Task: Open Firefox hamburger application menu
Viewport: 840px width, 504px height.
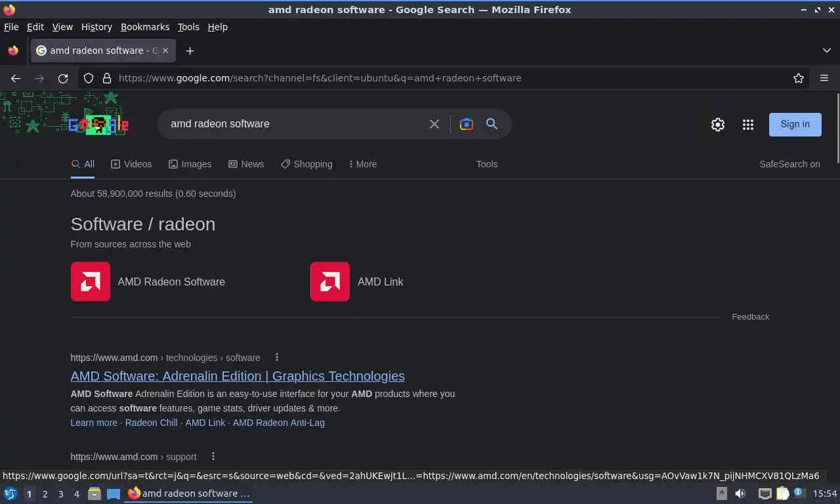Action: tap(824, 78)
